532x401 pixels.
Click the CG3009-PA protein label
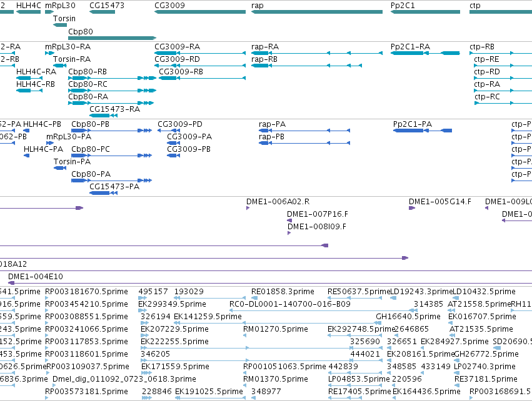189,137
